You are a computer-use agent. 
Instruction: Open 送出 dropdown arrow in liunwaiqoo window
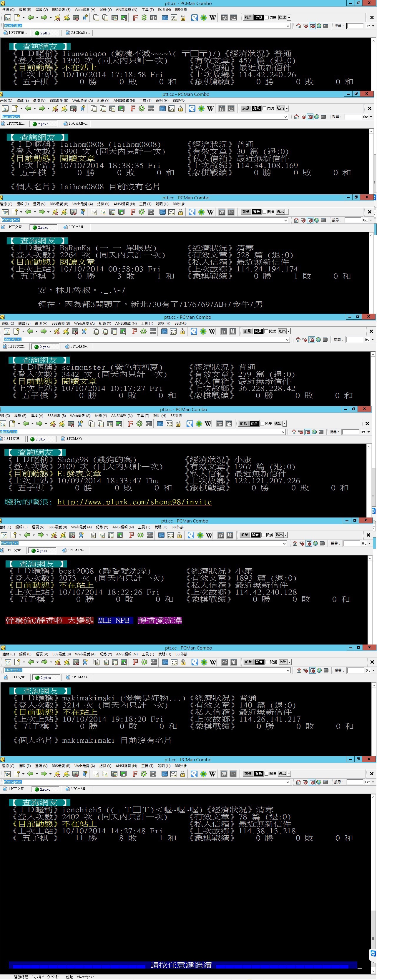point(290,18)
